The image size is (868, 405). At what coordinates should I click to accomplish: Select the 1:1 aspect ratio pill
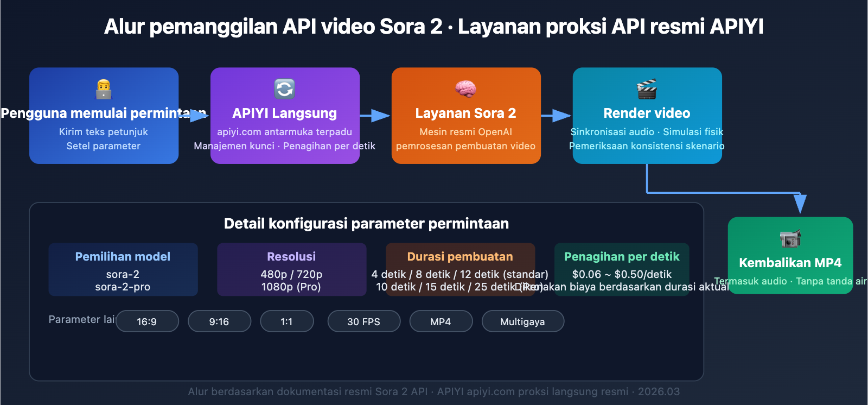(286, 321)
